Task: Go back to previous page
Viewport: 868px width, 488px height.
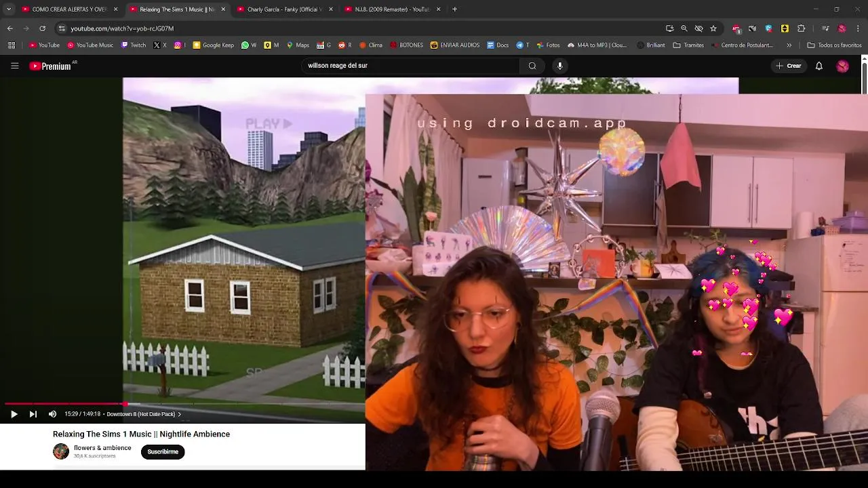Action: 9,28
